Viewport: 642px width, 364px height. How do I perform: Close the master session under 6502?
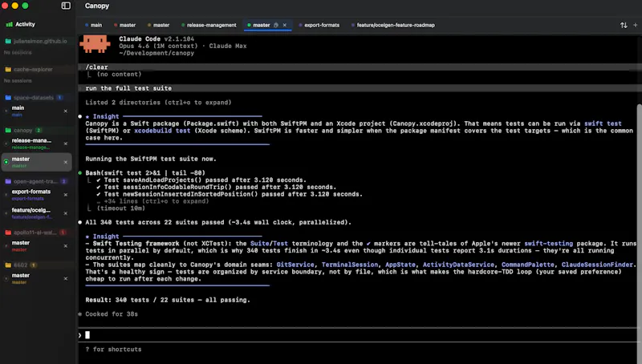[x=66, y=279]
